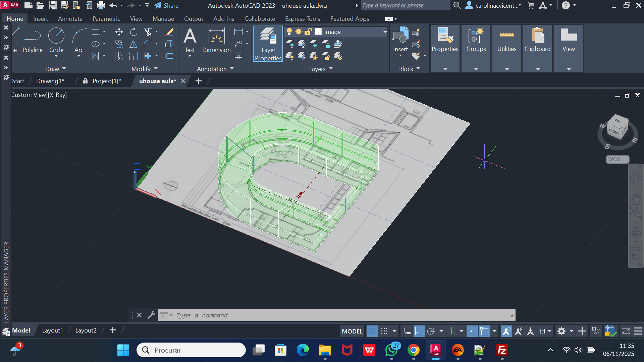This screenshot has width=644, height=362.
Task: Toggle Ortho mode in status bar
Action: pos(419,331)
